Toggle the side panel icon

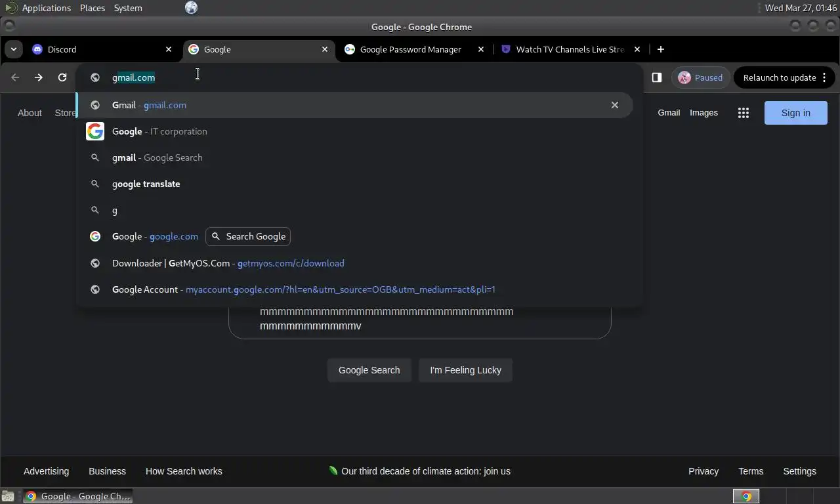(656, 77)
